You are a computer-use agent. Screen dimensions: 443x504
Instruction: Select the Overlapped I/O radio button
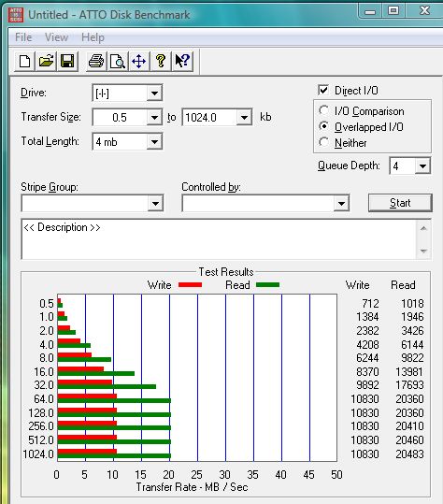(323, 126)
